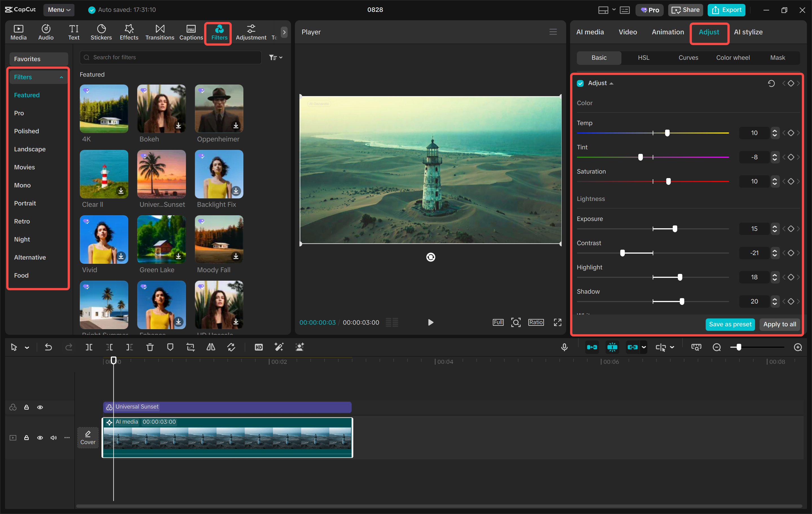Image resolution: width=812 pixels, height=514 pixels.
Task: Switch to the Curves tab
Action: [688, 58]
